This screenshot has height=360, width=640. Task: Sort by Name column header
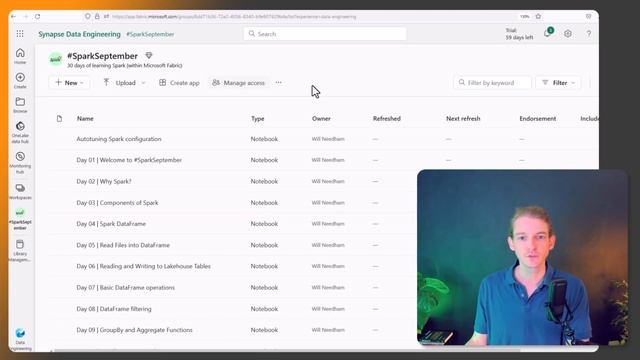(85, 118)
